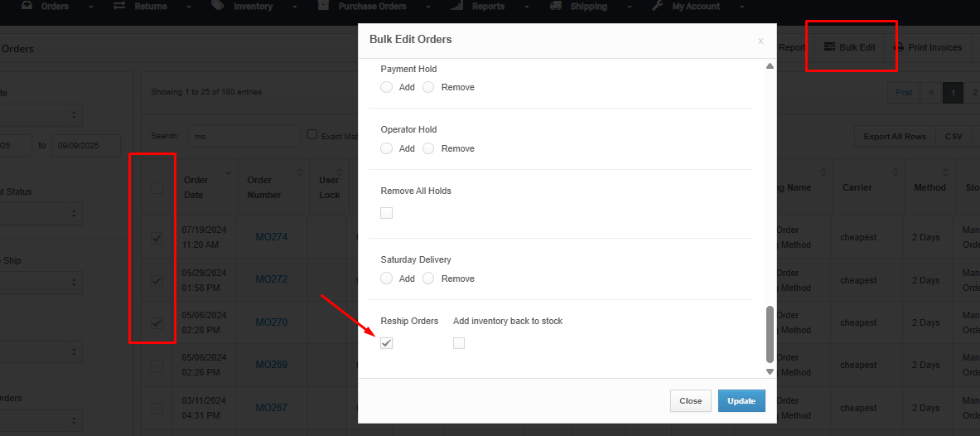
Task: Open the Purchase Orders menu
Action: tap(373, 7)
